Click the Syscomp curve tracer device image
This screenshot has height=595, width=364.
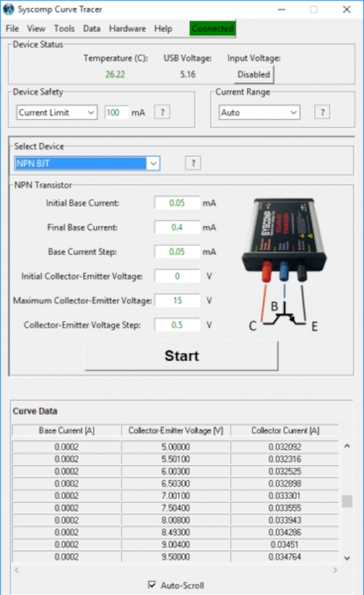pyautogui.click(x=284, y=239)
